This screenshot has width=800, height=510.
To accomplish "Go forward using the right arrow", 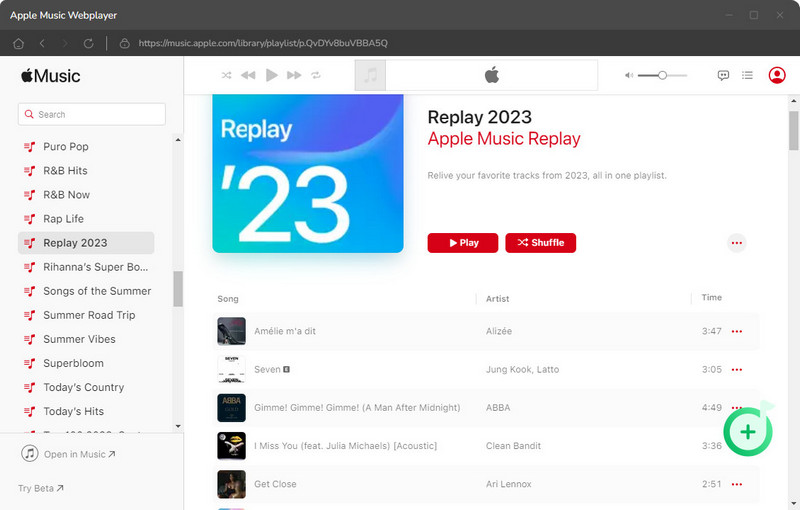I will pos(65,43).
